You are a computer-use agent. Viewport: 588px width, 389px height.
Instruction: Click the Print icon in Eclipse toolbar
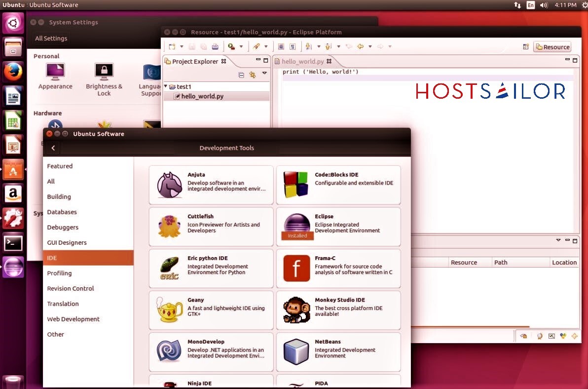pos(215,47)
